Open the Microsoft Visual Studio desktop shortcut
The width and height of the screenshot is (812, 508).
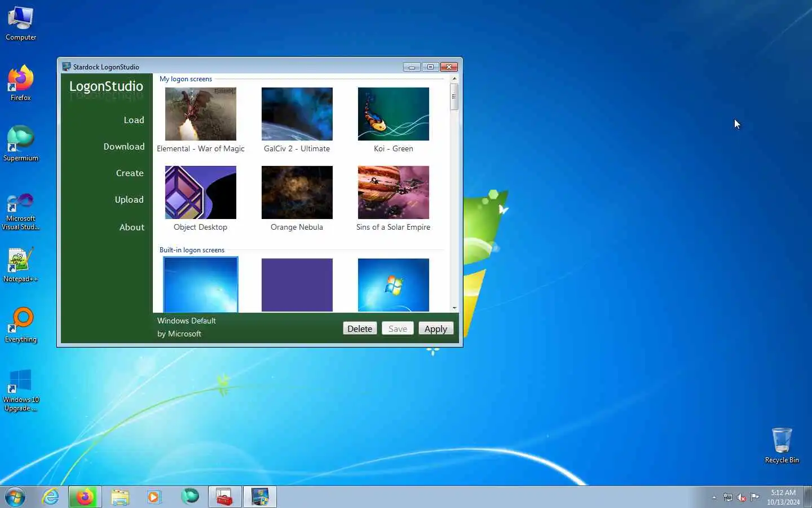(21, 212)
